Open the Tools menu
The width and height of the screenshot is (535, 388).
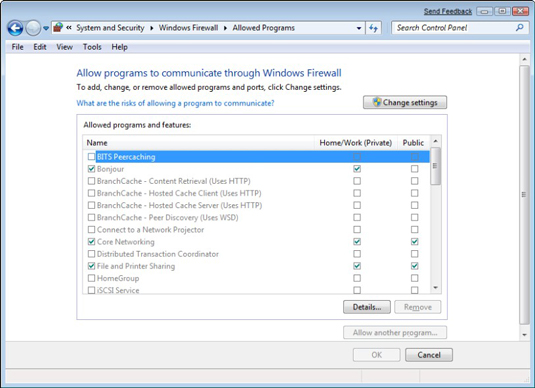(x=92, y=47)
